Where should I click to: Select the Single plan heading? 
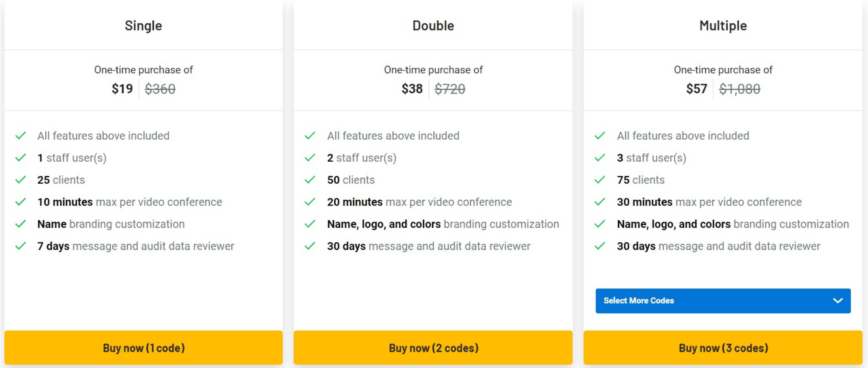pos(143,26)
